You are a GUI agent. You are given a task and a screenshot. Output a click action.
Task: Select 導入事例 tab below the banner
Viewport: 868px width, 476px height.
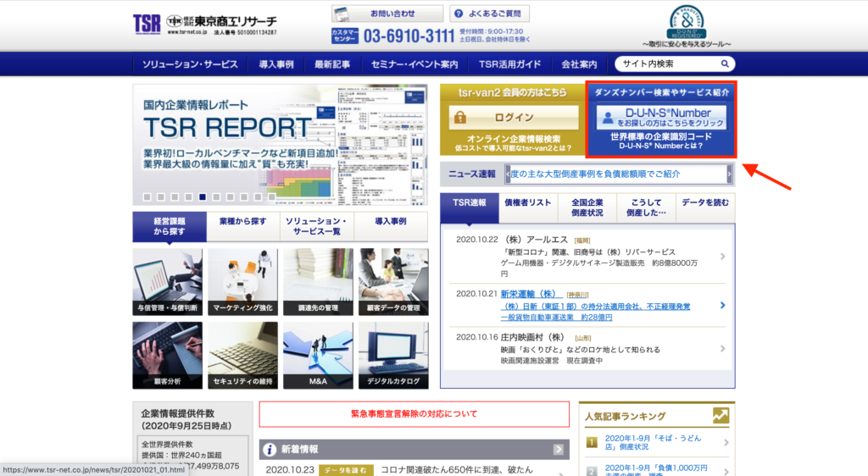click(x=391, y=226)
